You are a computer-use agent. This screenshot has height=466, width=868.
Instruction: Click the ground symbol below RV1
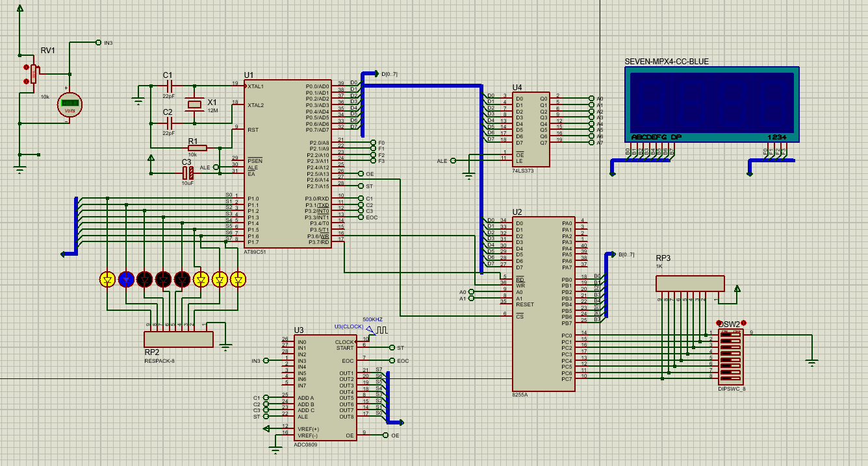[19, 170]
